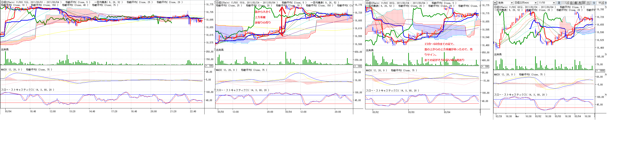This screenshot has width=644, height=164.
Task: Click the red 逆張りの売り annotation text
Action: click(262, 23)
